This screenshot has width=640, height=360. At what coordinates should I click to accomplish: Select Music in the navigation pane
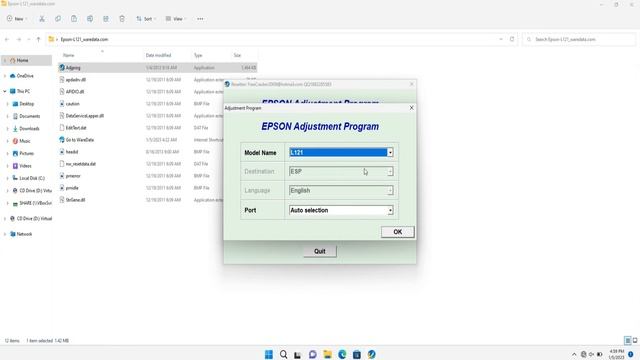24,141
